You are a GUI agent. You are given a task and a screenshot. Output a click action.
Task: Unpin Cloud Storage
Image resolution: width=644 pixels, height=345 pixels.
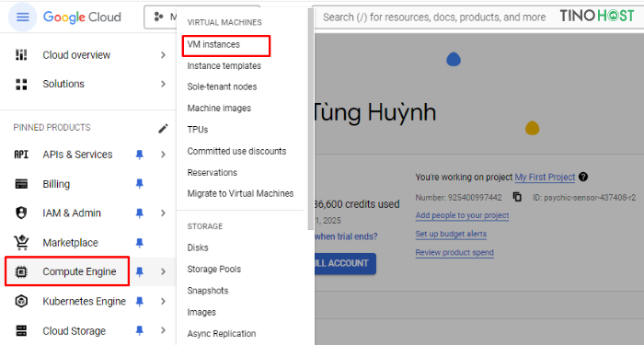click(140, 330)
